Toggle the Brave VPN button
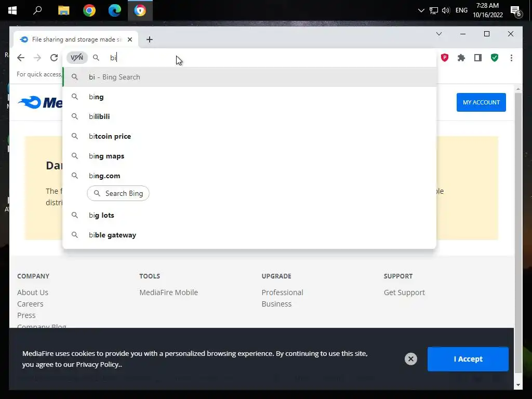This screenshot has height=399, width=532. 77,58
